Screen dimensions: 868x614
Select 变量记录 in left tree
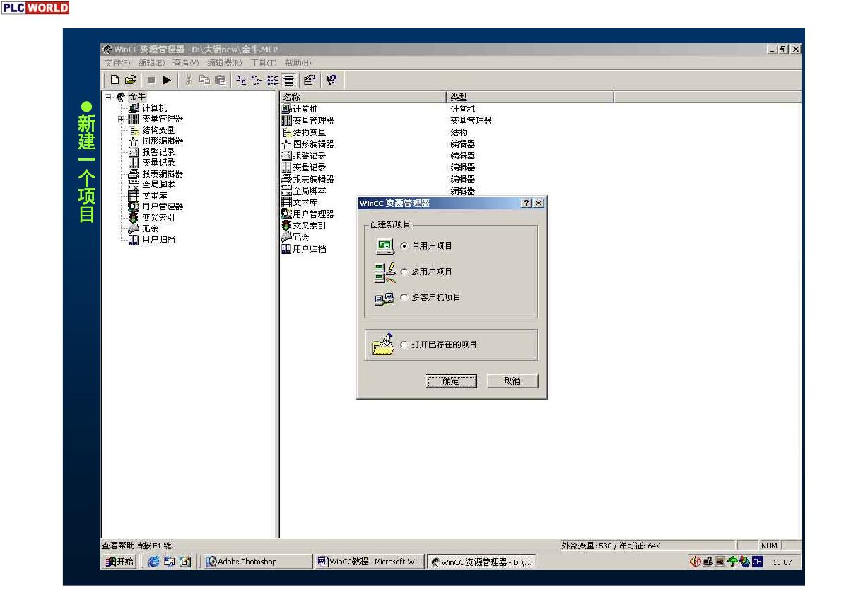point(158,163)
